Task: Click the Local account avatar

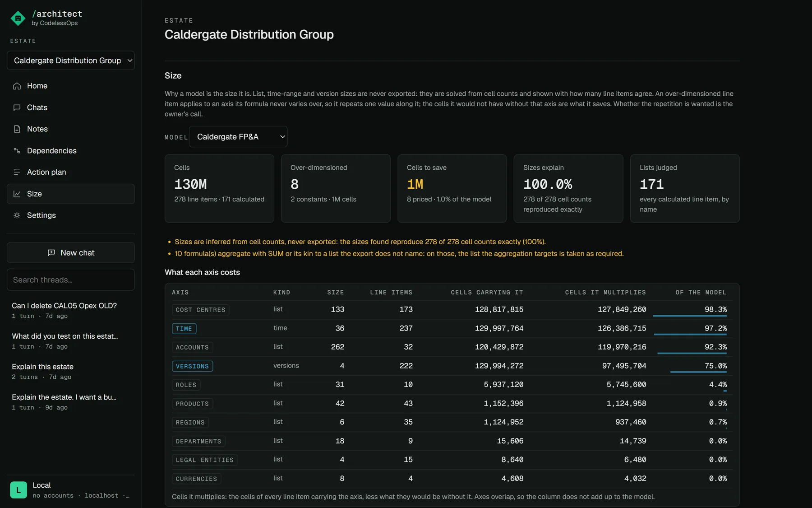Action: (x=18, y=490)
